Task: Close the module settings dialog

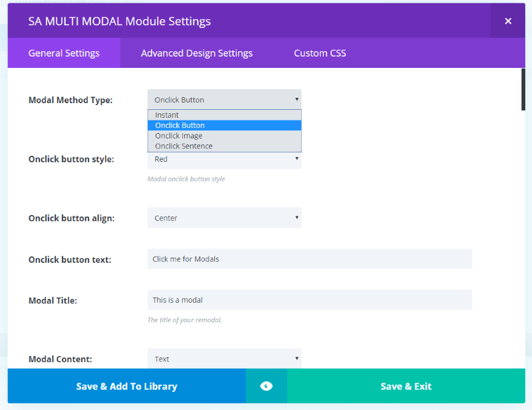Action: 508,21
